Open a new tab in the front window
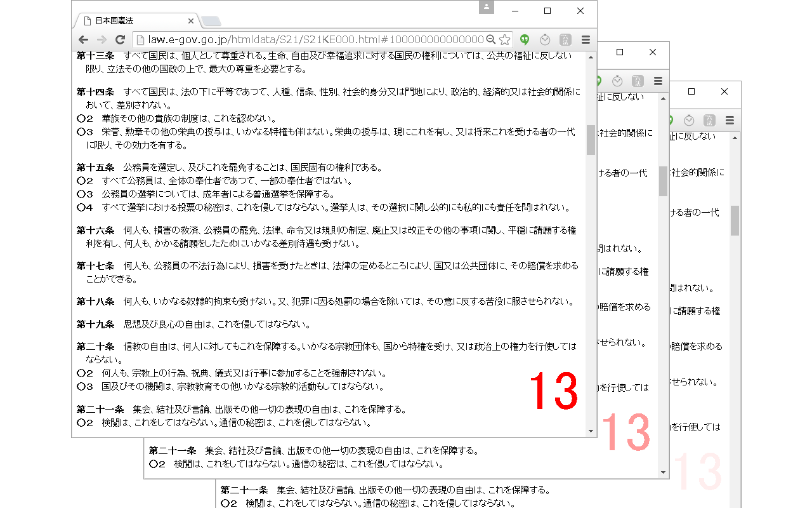Image resolution: width=812 pixels, height=508 pixels. [x=212, y=22]
